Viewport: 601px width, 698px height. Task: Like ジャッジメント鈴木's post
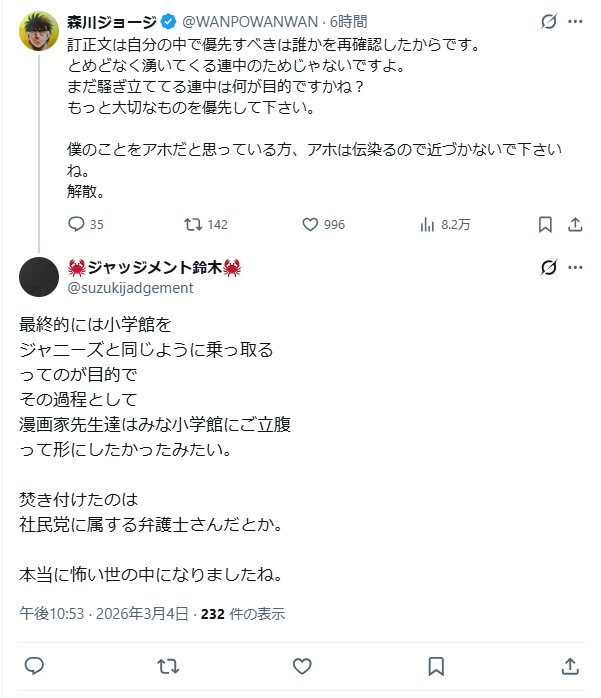302,665
